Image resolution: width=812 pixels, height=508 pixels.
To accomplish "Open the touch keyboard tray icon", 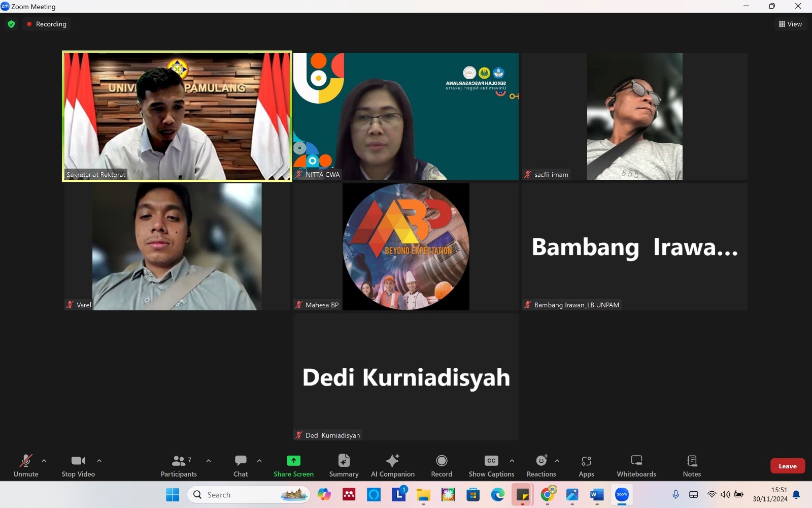I will pos(694,495).
